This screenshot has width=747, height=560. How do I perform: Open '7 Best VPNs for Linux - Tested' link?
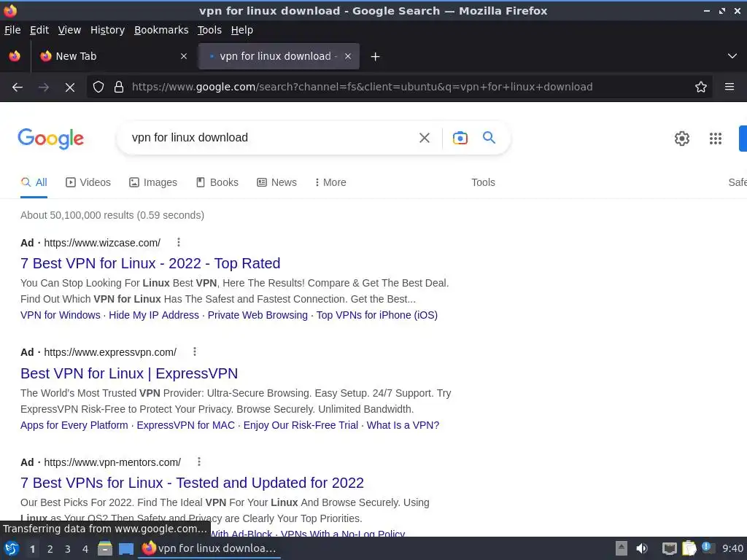click(x=192, y=483)
